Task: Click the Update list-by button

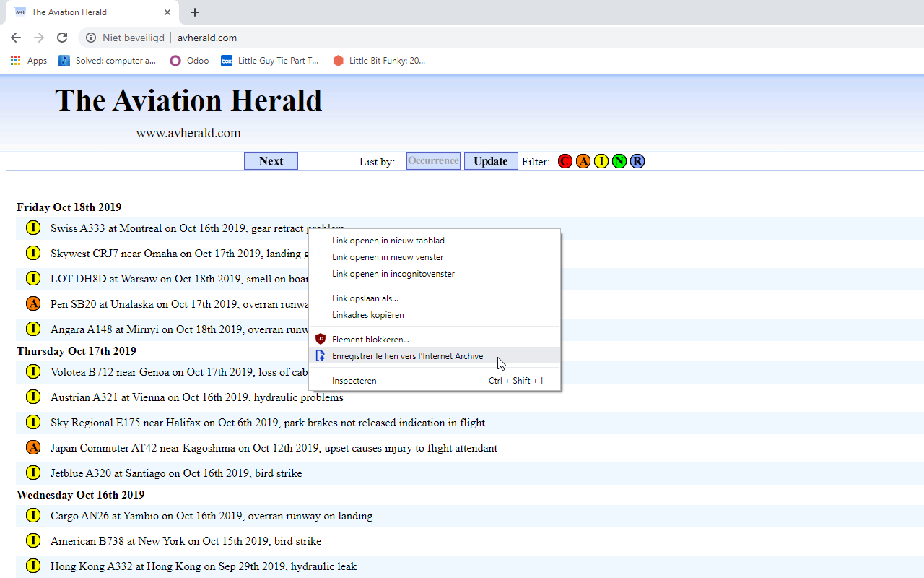Action: (491, 161)
